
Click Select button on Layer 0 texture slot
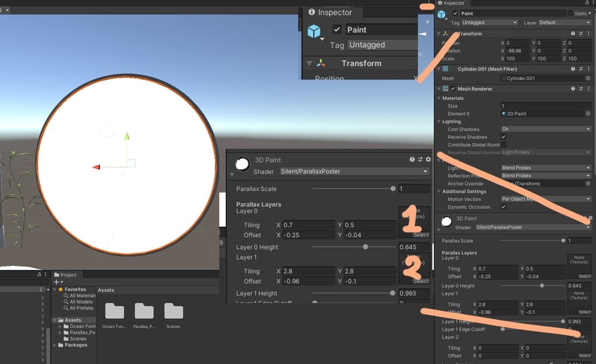584,277
